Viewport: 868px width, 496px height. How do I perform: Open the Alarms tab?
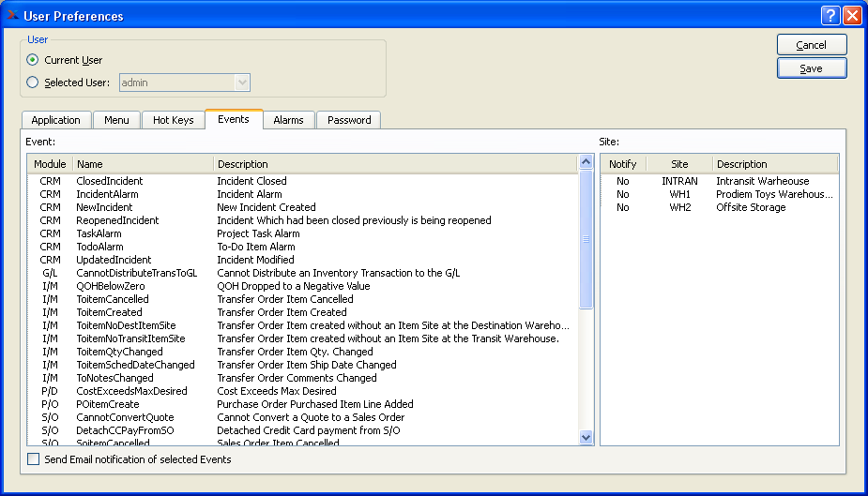pos(288,120)
